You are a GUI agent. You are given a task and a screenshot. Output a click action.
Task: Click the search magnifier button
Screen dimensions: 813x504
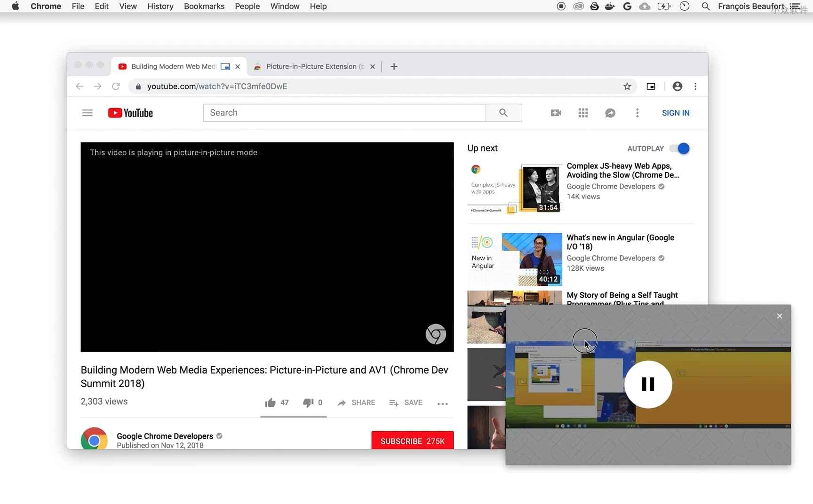tap(503, 113)
